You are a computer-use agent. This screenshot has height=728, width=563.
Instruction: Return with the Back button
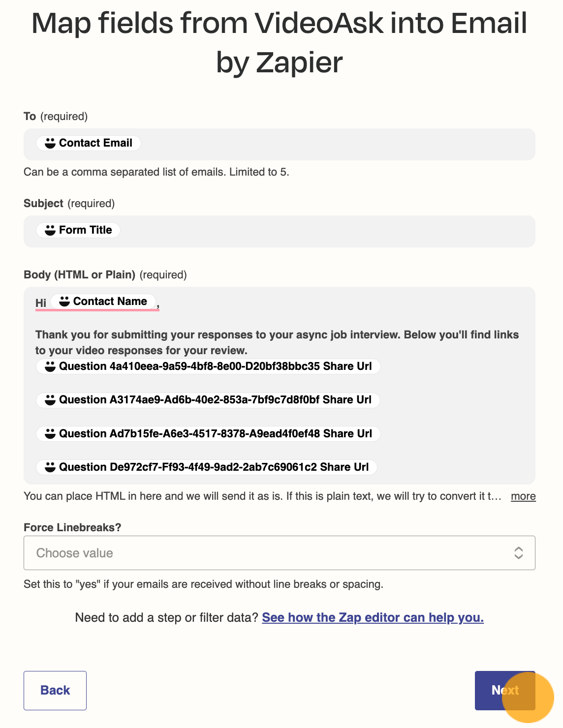pos(55,691)
